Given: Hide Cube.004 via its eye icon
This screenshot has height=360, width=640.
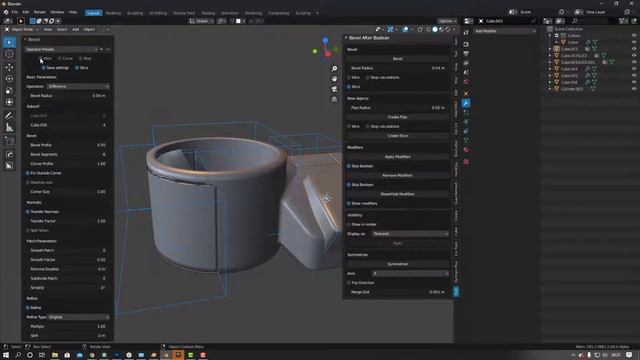Looking at the screenshot, I should [634, 69].
